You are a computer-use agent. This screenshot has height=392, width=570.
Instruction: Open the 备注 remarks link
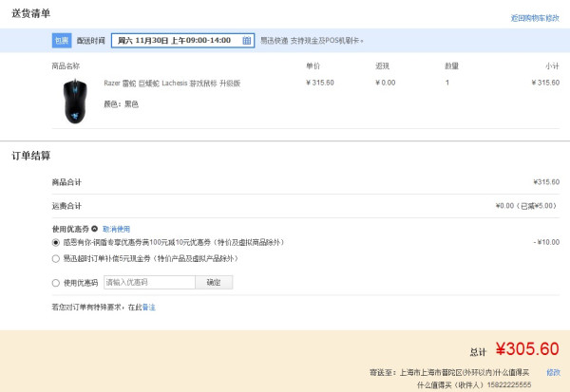(149, 308)
